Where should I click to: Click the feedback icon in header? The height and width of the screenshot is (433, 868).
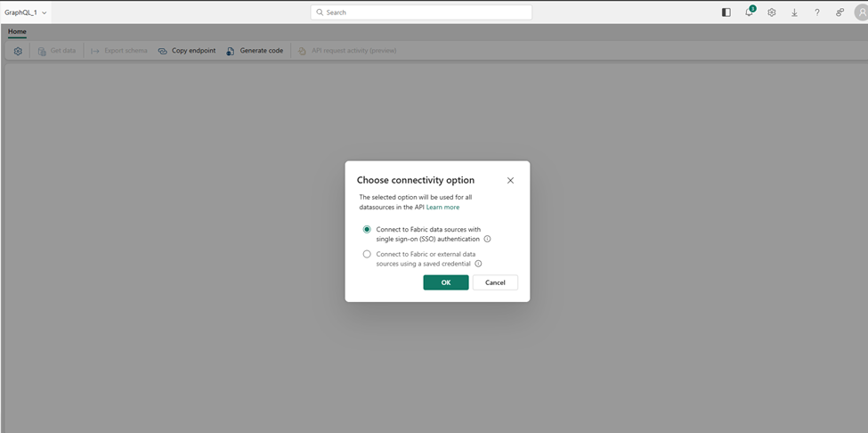(x=840, y=12)
